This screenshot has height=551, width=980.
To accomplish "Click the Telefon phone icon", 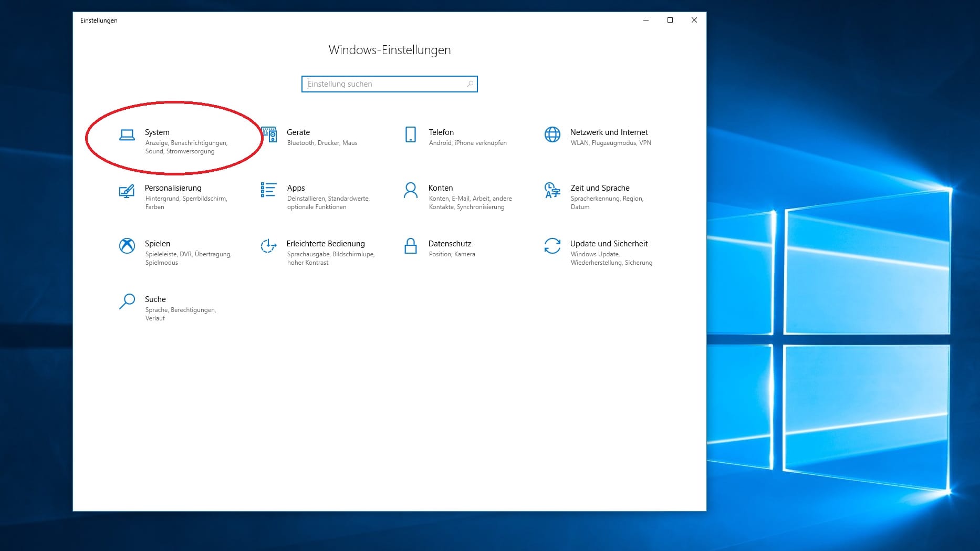I will [411, 134].
